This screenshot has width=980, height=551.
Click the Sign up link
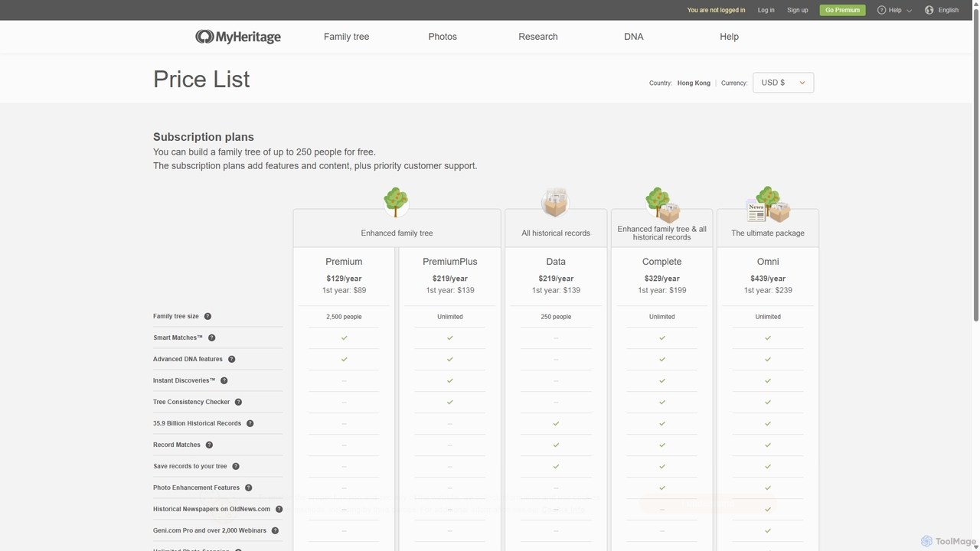tap(797, 10)
